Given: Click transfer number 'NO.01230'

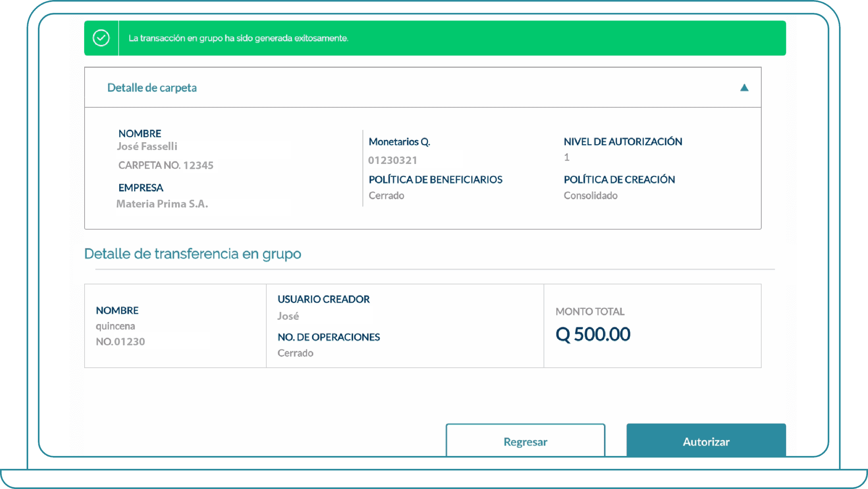Looking at the screenshot, I should pos(120,342).
